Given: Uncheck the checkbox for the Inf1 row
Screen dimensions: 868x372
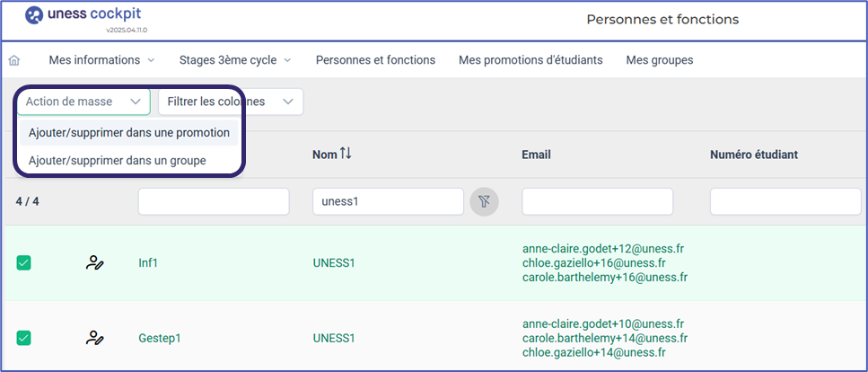Looking at the screenshot, I should click(x=24, y=263).
